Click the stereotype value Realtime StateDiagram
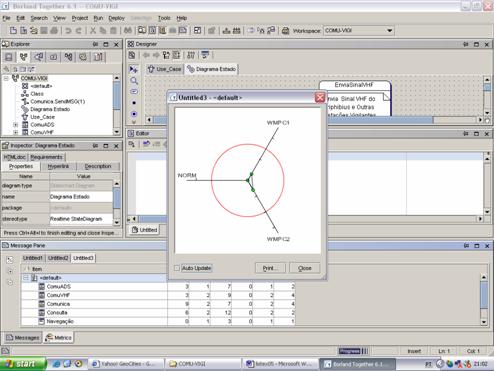The image size is (494, 371). [81, 219]
